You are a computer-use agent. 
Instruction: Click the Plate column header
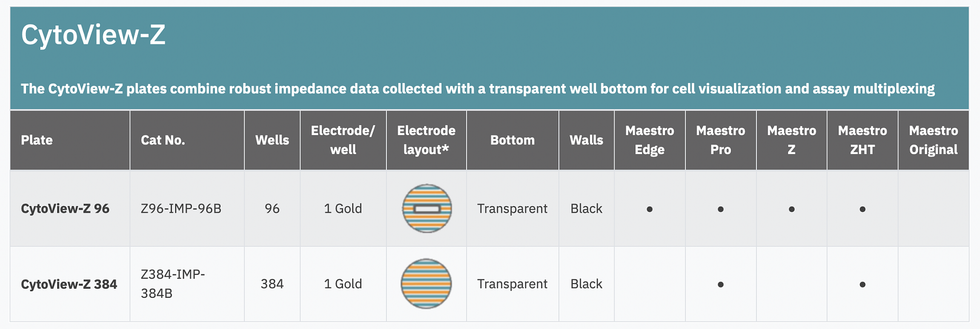37,140
